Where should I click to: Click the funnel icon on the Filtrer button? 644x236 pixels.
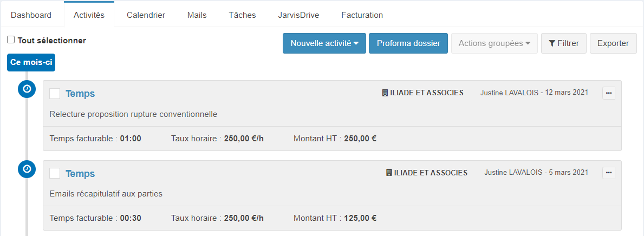point(552,43)
